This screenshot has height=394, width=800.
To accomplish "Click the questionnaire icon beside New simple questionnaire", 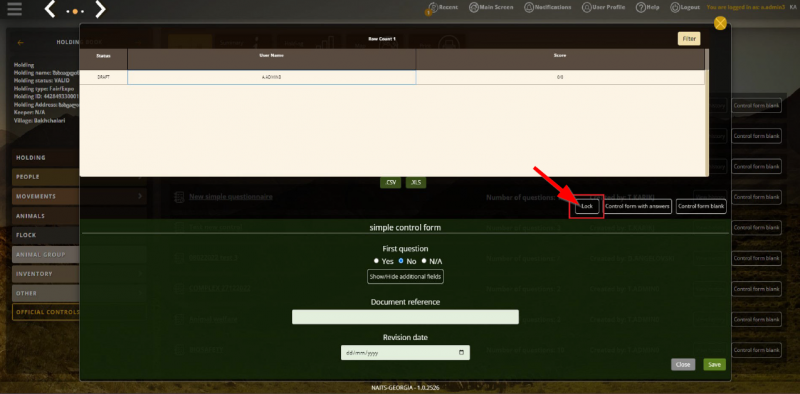I will pyautogui.click(x=179, y=197).
